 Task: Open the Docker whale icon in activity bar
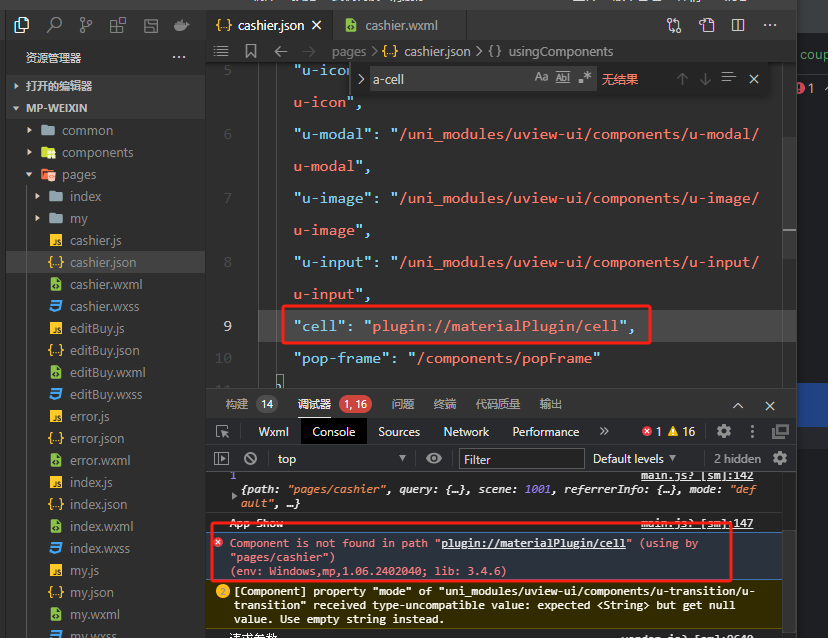[x=182, y=25]
